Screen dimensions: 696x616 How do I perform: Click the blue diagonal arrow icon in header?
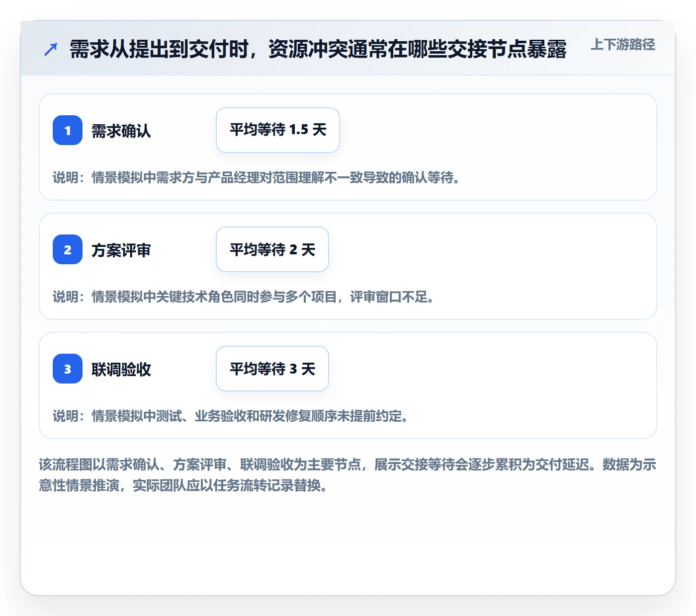click(x=51, y=49)
